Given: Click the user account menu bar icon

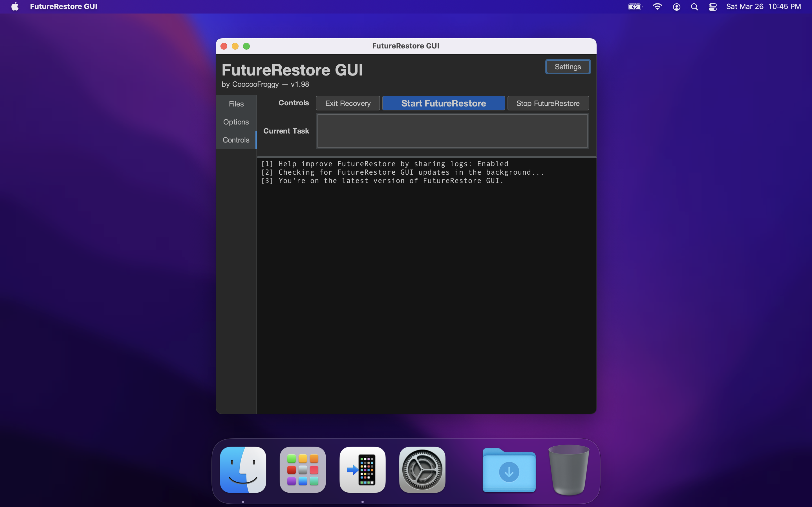Looking at the screenshot, I should (x=676, y=7).
